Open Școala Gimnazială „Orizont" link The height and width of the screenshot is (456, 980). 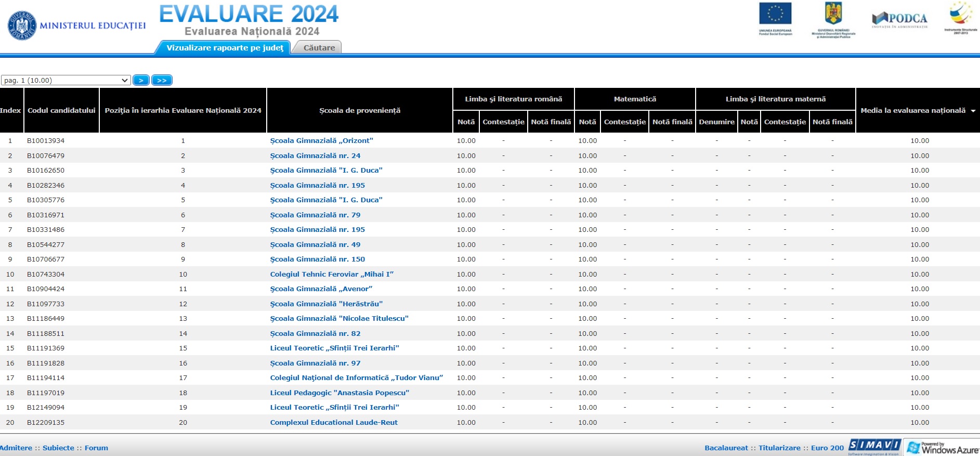[321, 140]
